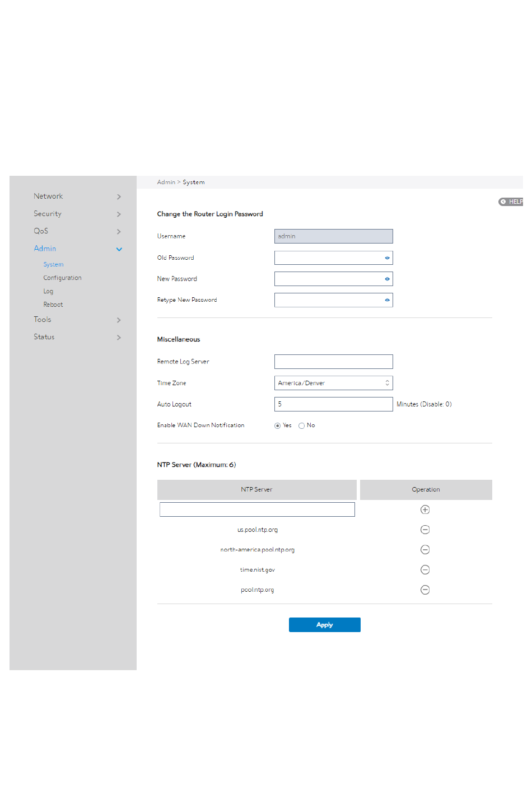This screenshot has height=795, width=532.
Task: Expand the Network menu section
Action: [77, 197]
